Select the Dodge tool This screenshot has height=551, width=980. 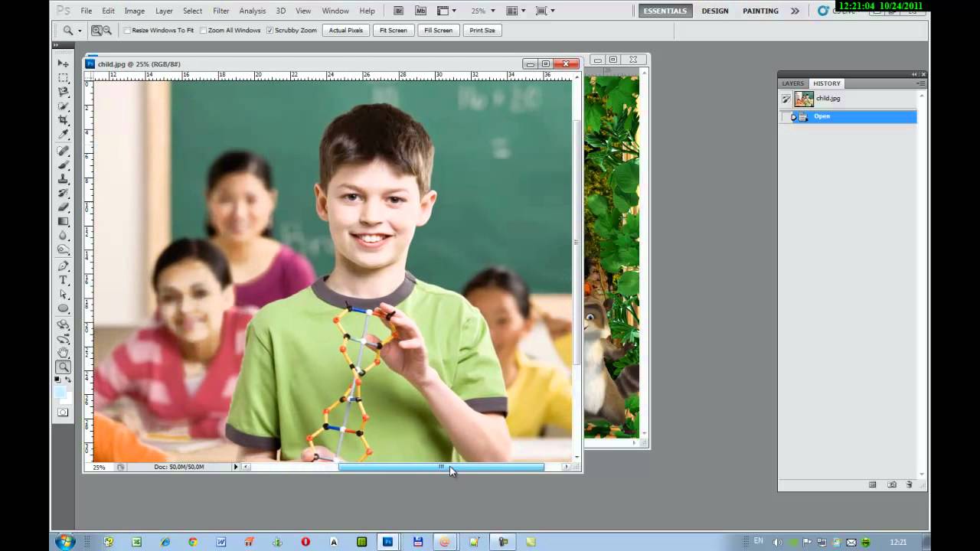point(64,249)
